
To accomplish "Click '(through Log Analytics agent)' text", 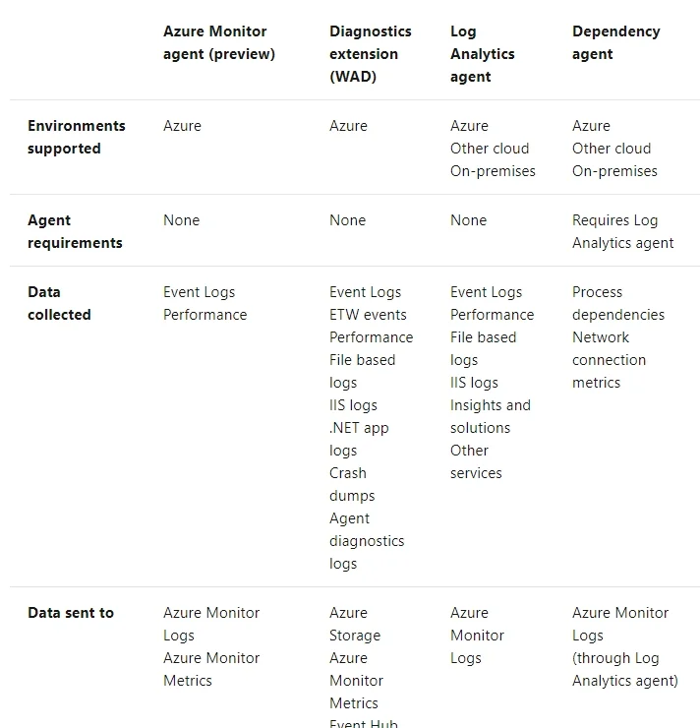I will pyautogui.click(x=625, y=670).
